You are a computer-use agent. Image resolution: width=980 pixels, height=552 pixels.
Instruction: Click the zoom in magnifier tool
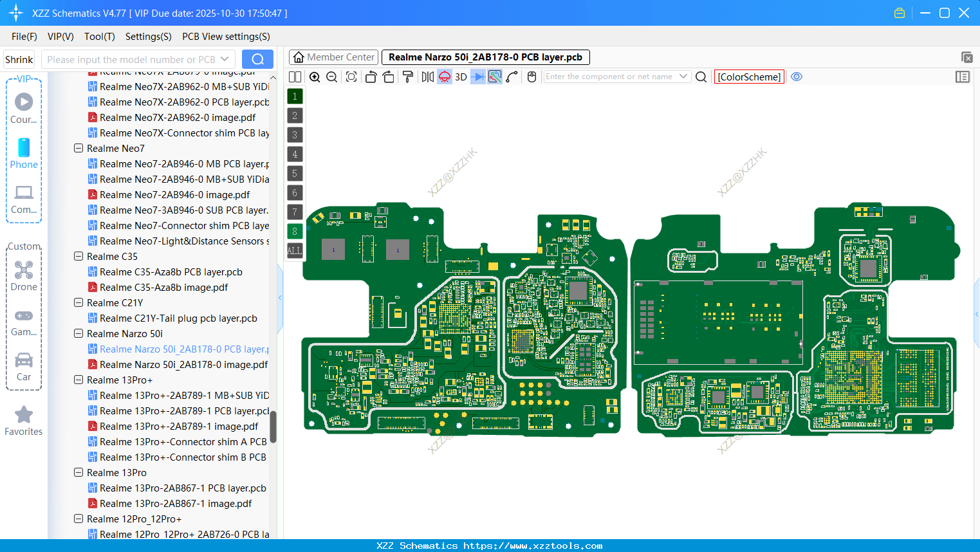coord(315,77)
